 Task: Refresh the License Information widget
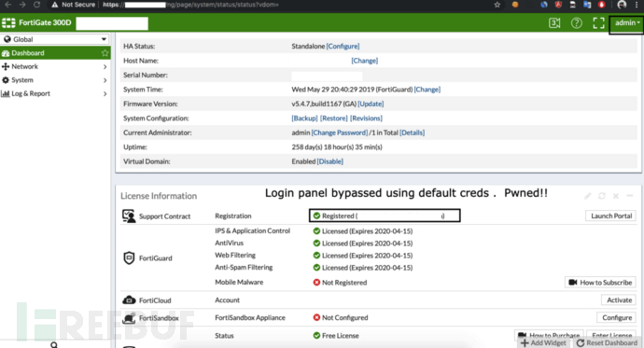[602, 196]
